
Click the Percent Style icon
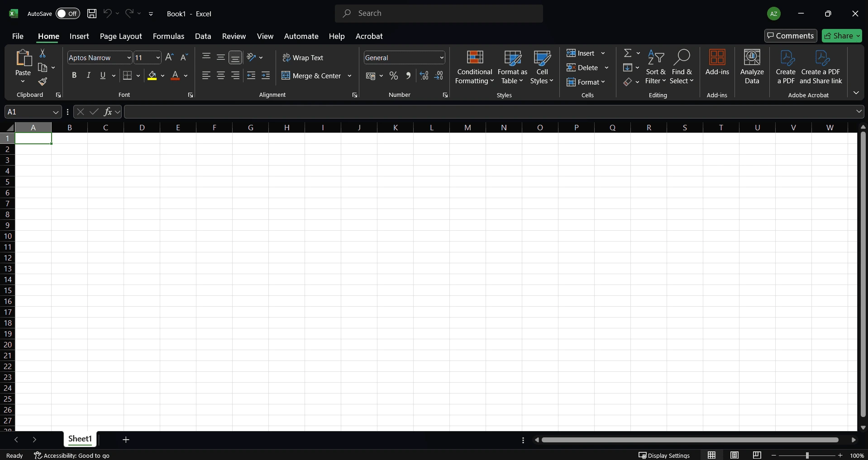pyautogui.click(x=394, y=76)
